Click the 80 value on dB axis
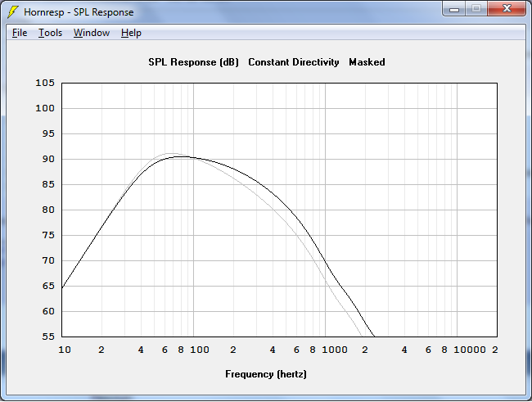Image resolution: width=532 pixels, height=402 pixels. coord(48,210)
